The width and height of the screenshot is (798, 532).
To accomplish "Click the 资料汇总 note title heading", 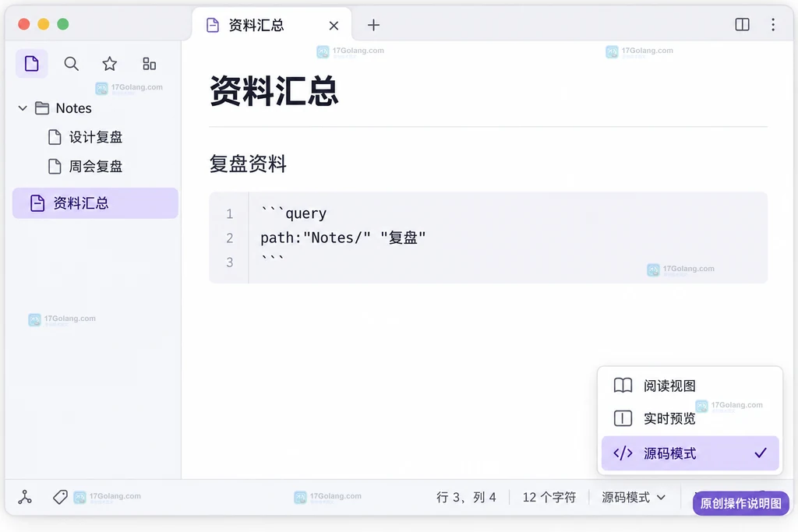I will pos(274,91).
